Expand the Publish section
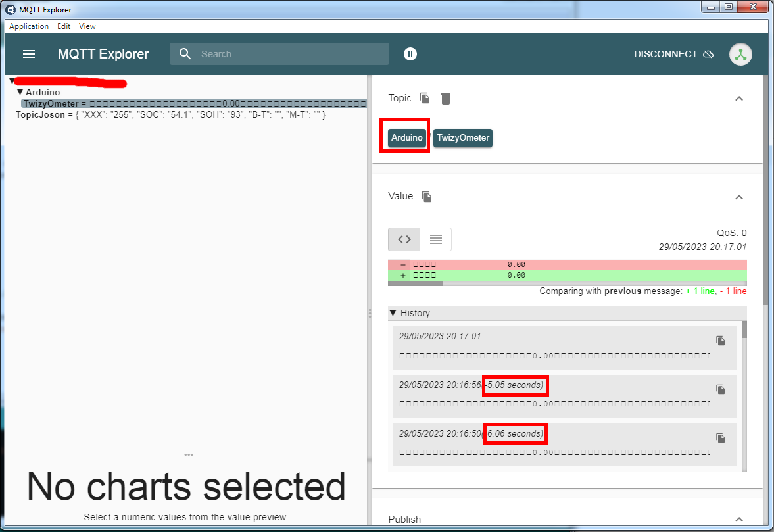 738,520
